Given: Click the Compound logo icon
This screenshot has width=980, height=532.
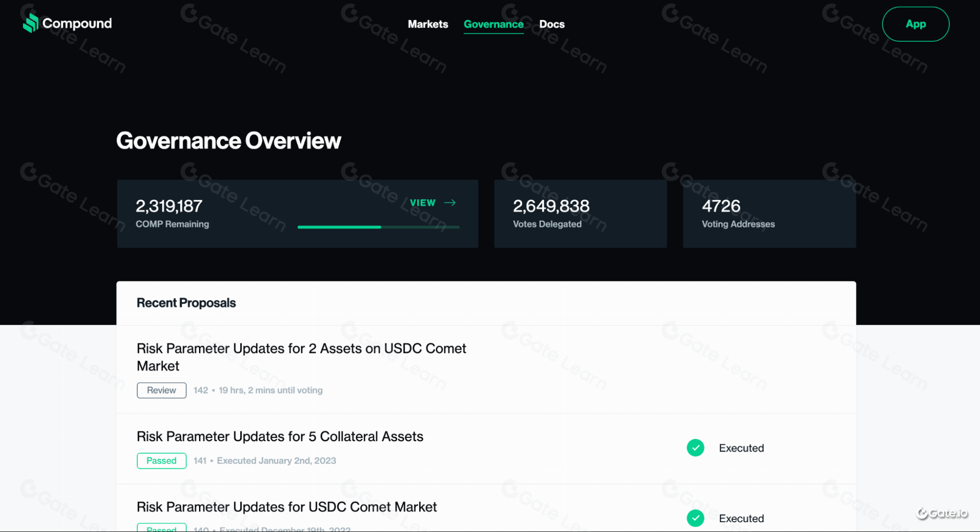Looking at the screenshot, I should tap(30, 23).
